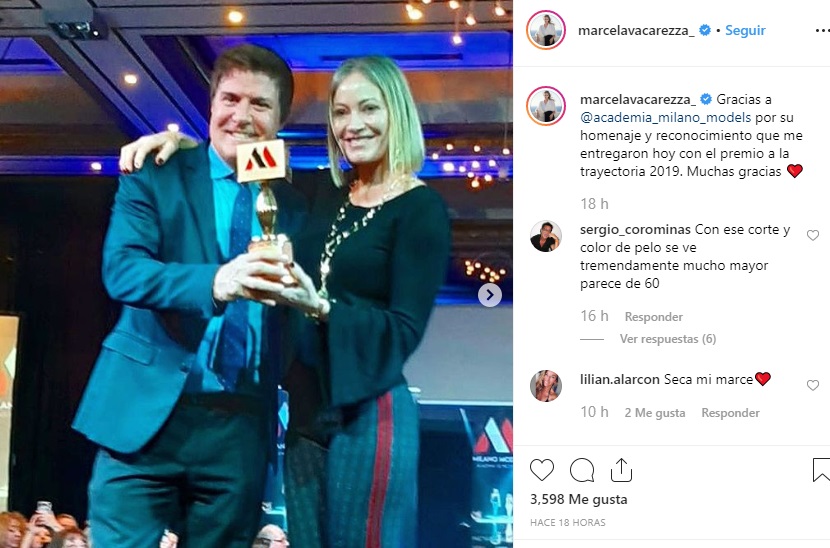Save post with the bookmark icon

tap(821, 470)
